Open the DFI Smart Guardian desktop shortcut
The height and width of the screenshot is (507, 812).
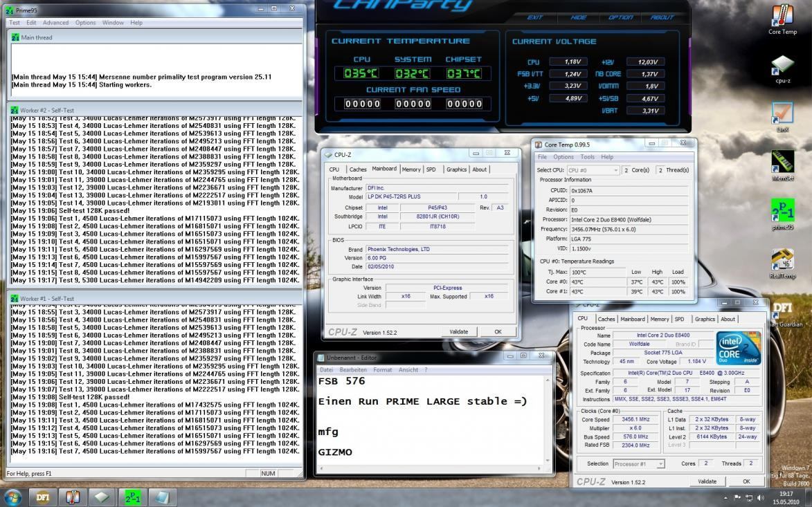[x=784, y=313]
